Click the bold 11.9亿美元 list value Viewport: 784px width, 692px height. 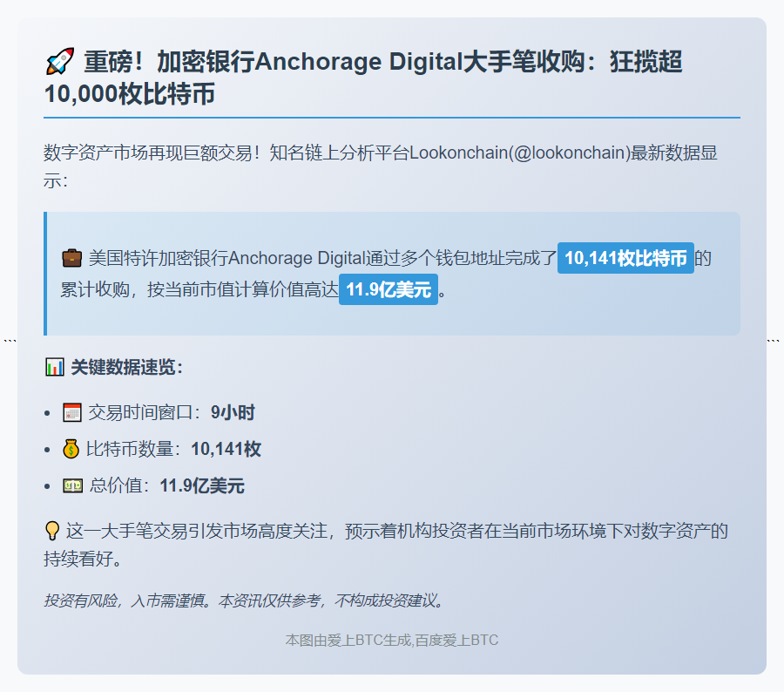coord(202,485)
